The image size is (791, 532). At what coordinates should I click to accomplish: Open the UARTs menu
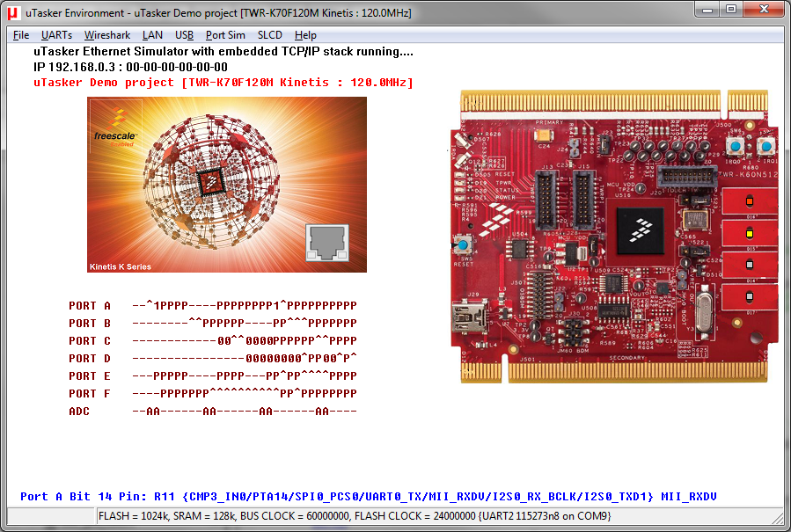point(56,35)
